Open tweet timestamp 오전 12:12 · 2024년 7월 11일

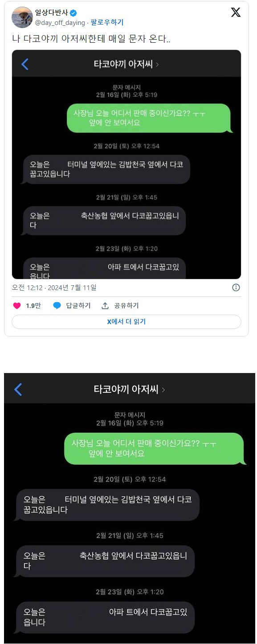pyautogui.click(x=54, y=288)
